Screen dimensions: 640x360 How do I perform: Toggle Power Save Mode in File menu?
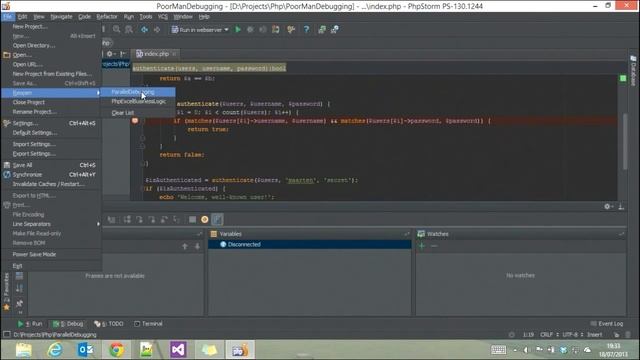coord(51,254)
